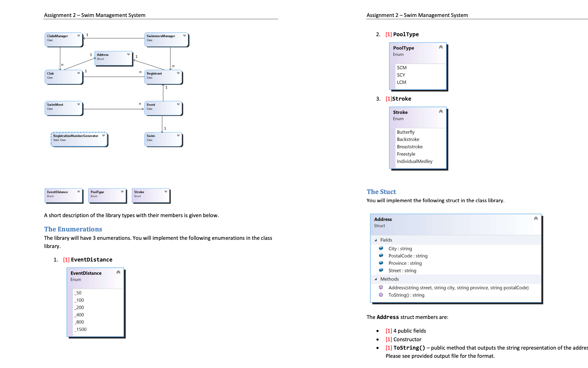Screen dimensions: 588x368
Task: Expand the collapsed EventDistance enum box
Action: (78, 192)
